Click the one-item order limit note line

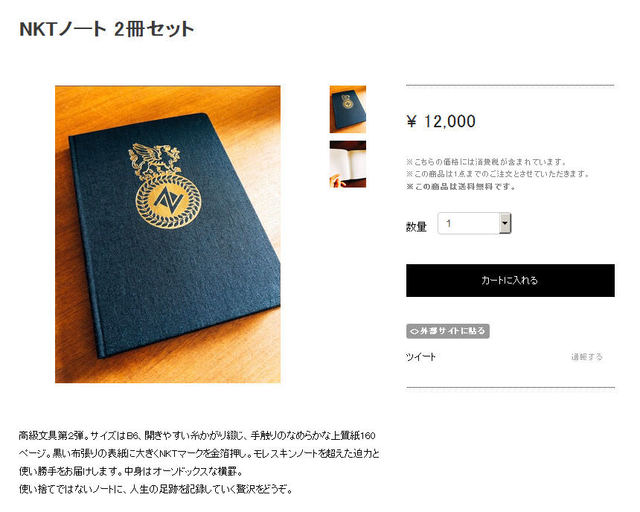click(498, 174)
